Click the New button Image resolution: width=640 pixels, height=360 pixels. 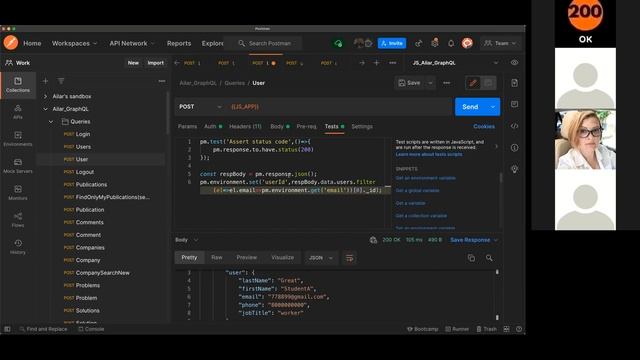point(133,63)
